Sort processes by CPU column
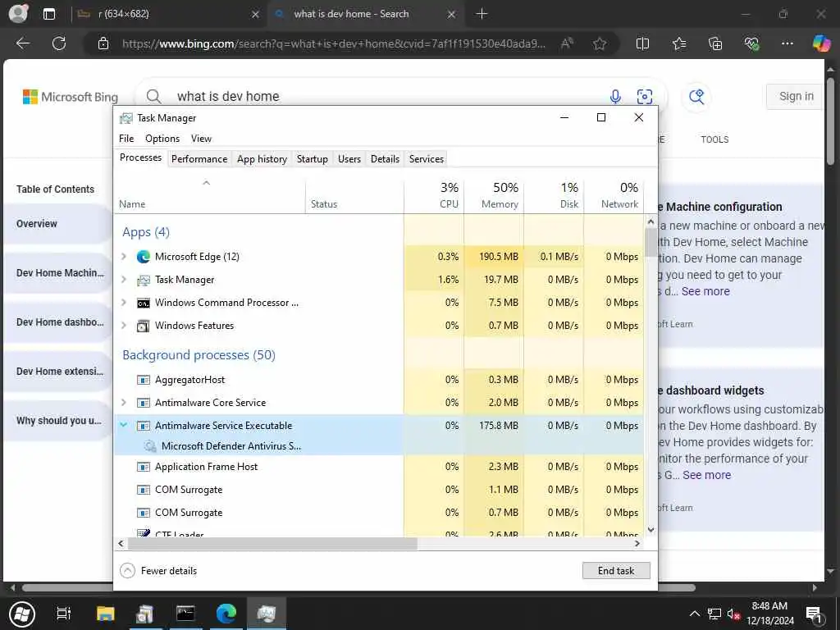 (434, 195)
